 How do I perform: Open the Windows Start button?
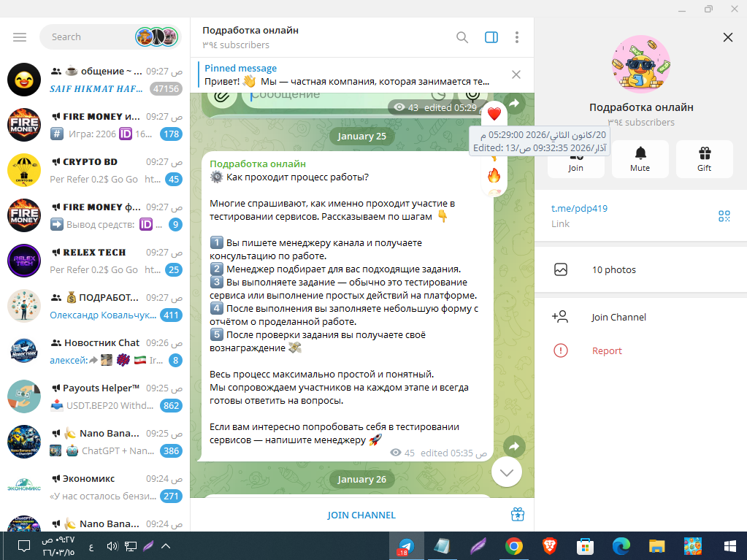click(729, 546)
